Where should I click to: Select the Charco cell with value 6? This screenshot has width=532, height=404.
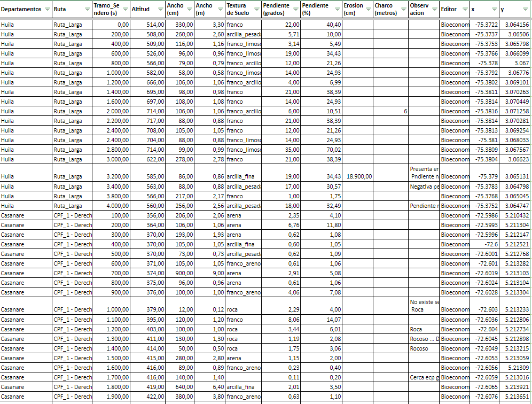pos(390,111)
